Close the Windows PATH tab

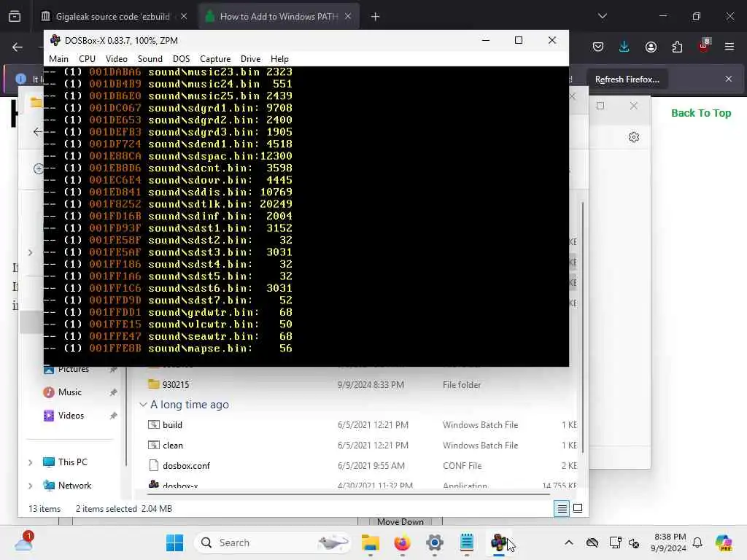coord(348,17)
